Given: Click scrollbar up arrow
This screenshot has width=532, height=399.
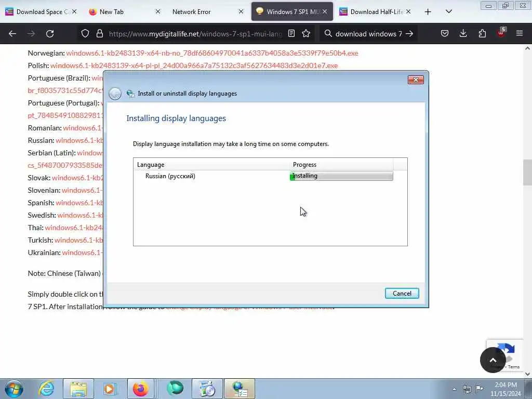Looking at the screenshot, I should [528, 48].
